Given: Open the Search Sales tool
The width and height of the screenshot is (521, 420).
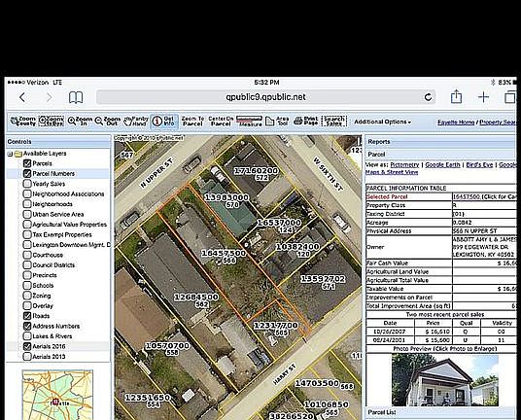Looking at the screenshot, I should 334,121.
